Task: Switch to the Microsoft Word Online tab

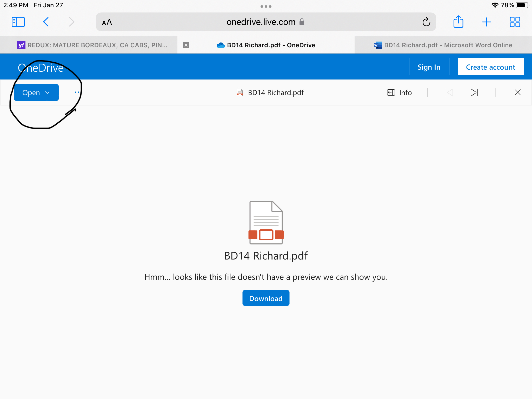Action: point(443,45)
